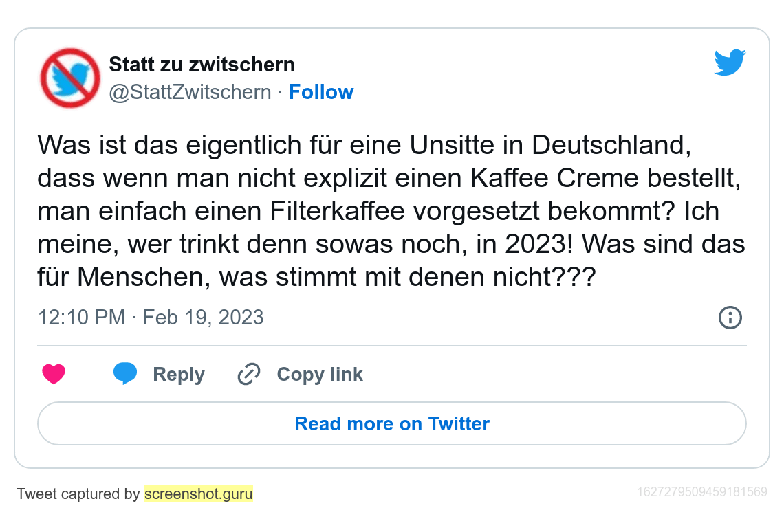Click the "Tweet captured by" caption text
Image resolution: width=784 pixels, height=532 pixels.
(x=78, y=494)
